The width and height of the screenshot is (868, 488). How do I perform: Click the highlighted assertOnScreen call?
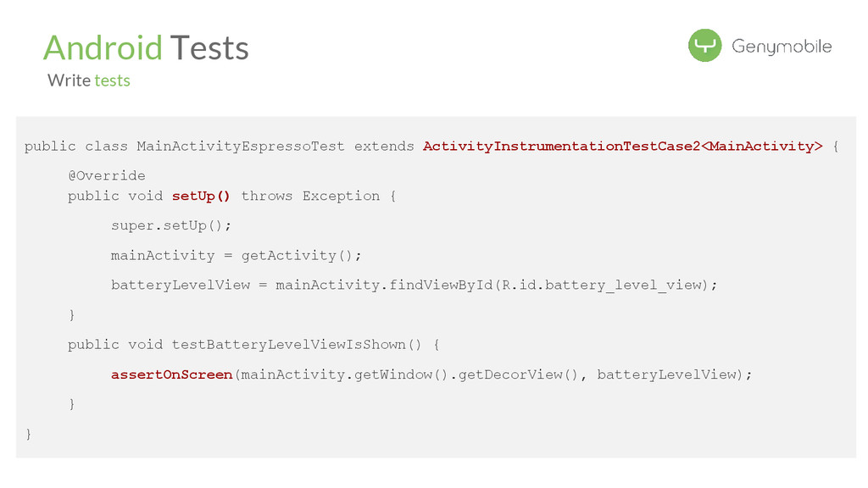(171, 374)
